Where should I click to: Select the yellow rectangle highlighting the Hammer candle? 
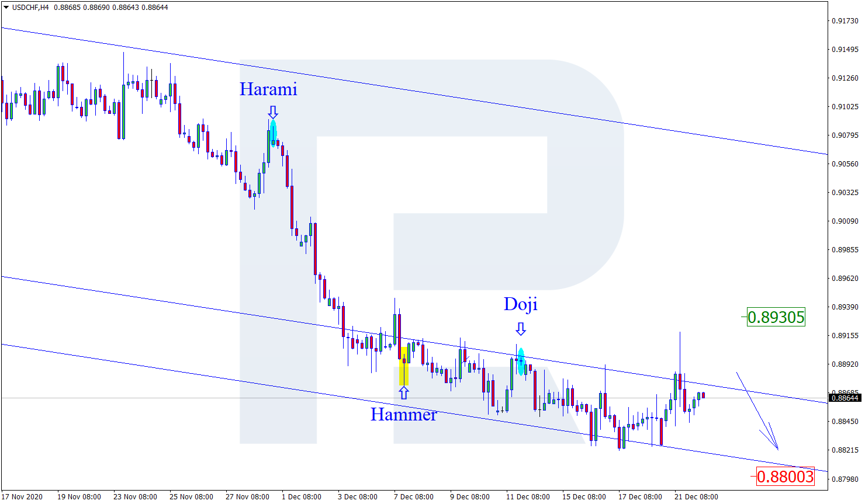[x=404, y=366]
